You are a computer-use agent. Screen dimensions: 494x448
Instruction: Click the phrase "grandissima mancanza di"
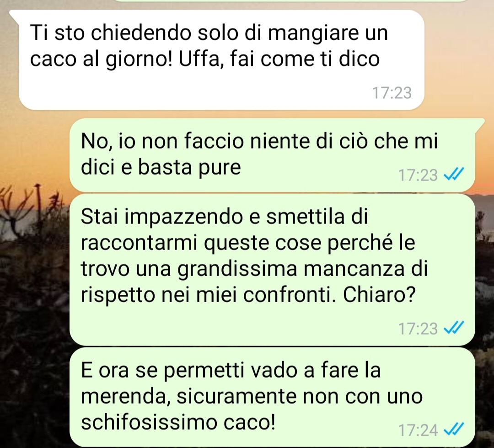(302, 269)
